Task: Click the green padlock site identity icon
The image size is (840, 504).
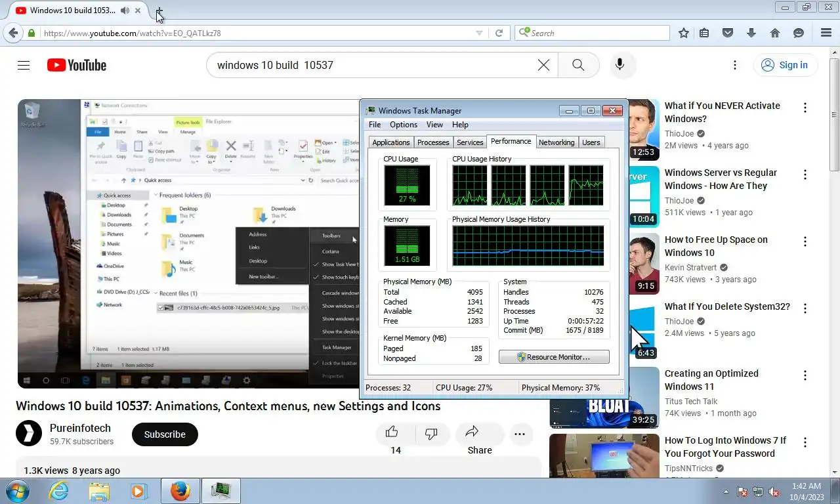Action: coord(31,33)
